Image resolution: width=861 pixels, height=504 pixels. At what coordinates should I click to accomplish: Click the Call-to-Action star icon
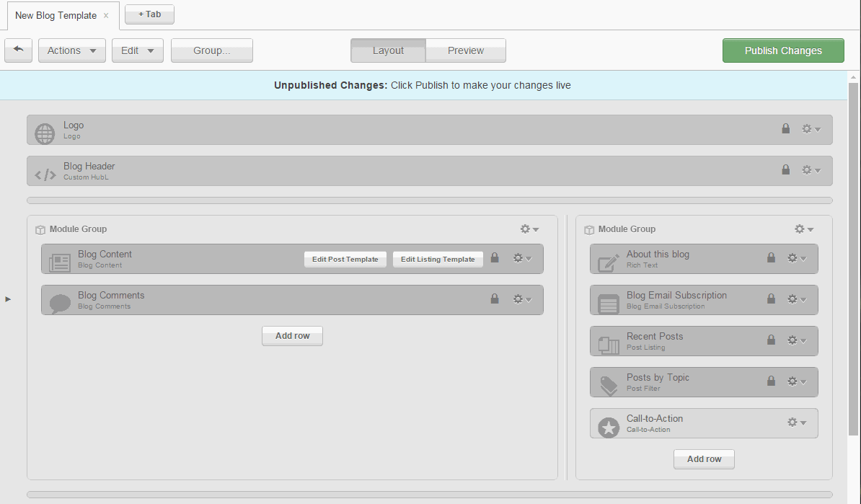(609, 427)
